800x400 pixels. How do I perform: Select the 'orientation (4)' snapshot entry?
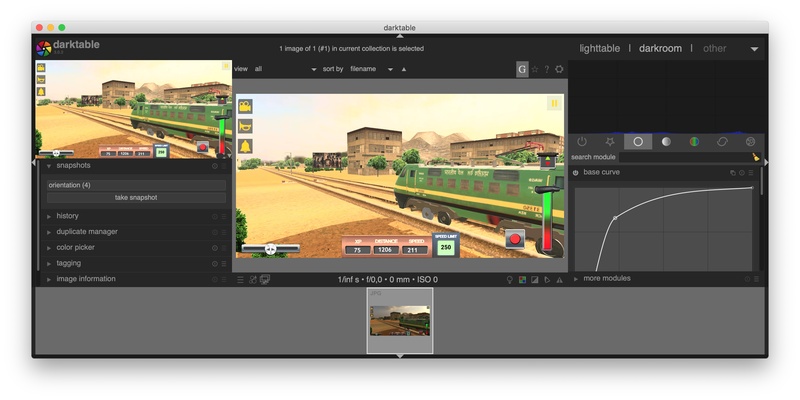(136, 185)
